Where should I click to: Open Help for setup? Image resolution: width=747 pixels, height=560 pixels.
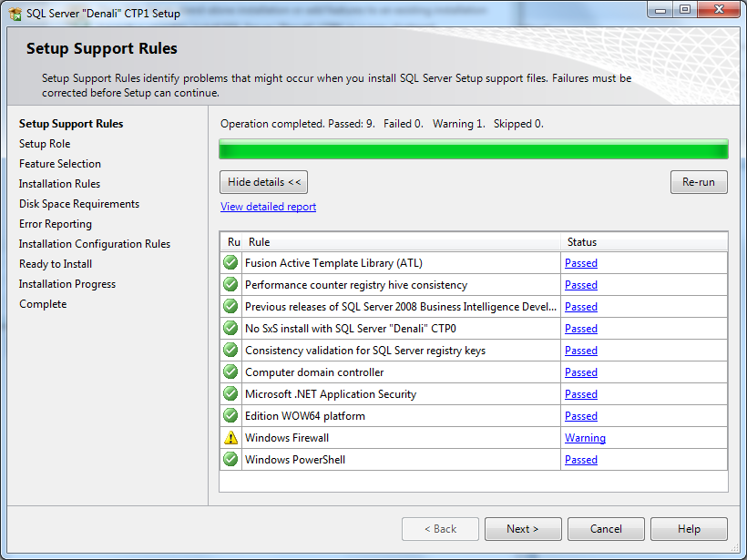click(689, 529)
